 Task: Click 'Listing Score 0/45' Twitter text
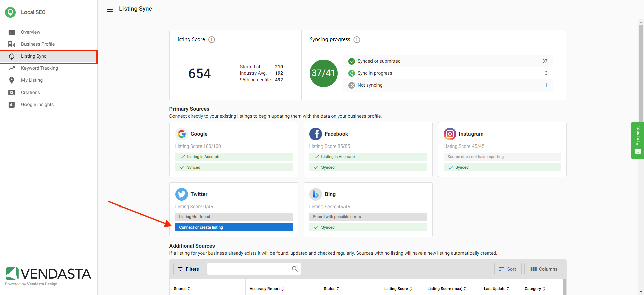pyautogui.click(x=194, y=207)
